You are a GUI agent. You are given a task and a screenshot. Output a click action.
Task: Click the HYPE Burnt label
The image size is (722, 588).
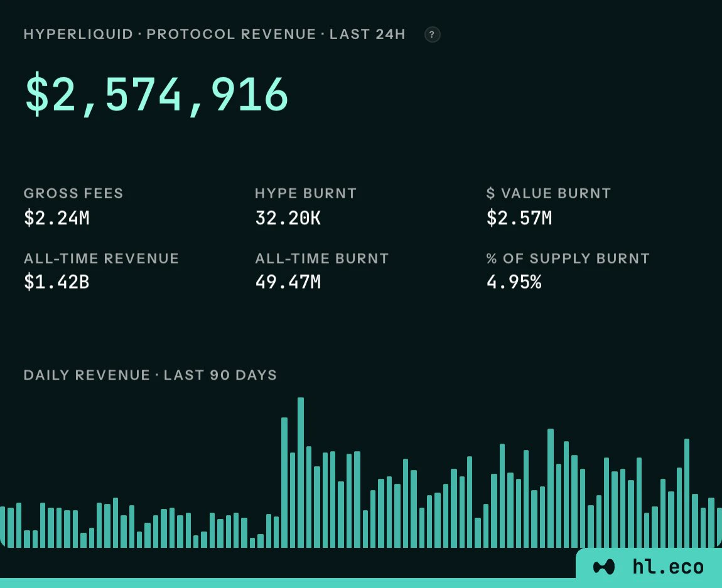[306, 193]
